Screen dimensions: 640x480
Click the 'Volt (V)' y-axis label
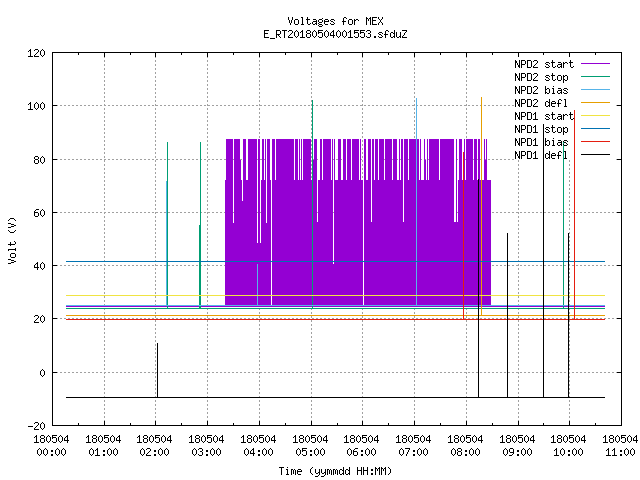tap(12, 241)
